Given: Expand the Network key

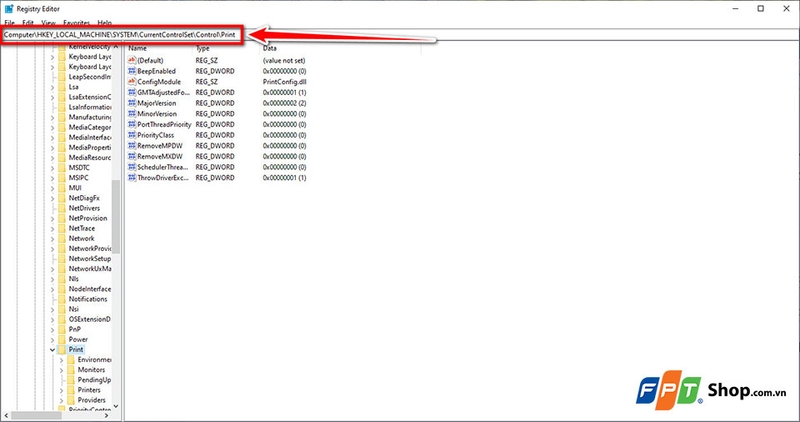Looking at the screenshot, I should [x=52, y=239].
